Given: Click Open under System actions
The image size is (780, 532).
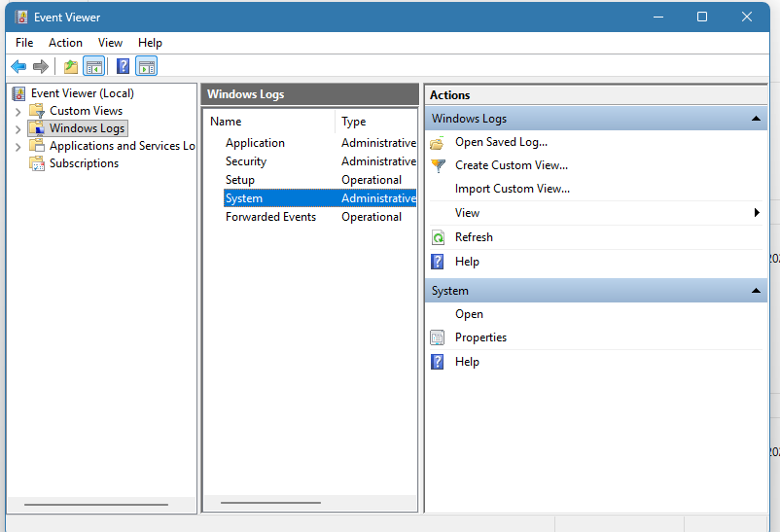Looking at the screenshot, I should point(469,314).
